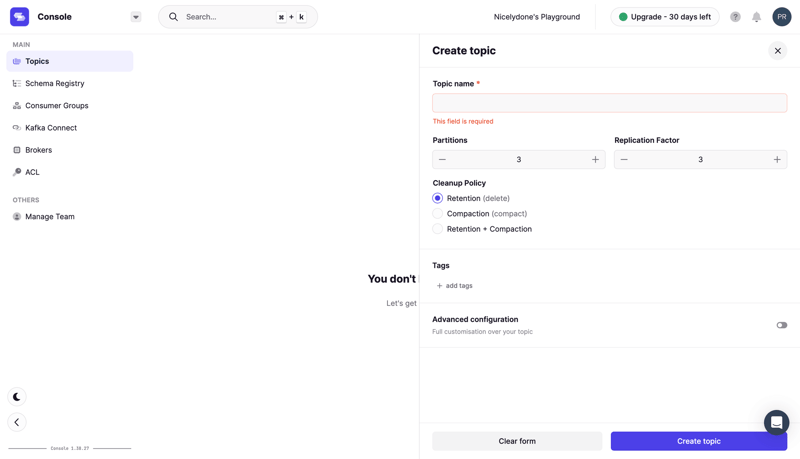This screenshot has height=459, width=800.
Task: Open the PR user avatar menu
Action: point(782,17)
